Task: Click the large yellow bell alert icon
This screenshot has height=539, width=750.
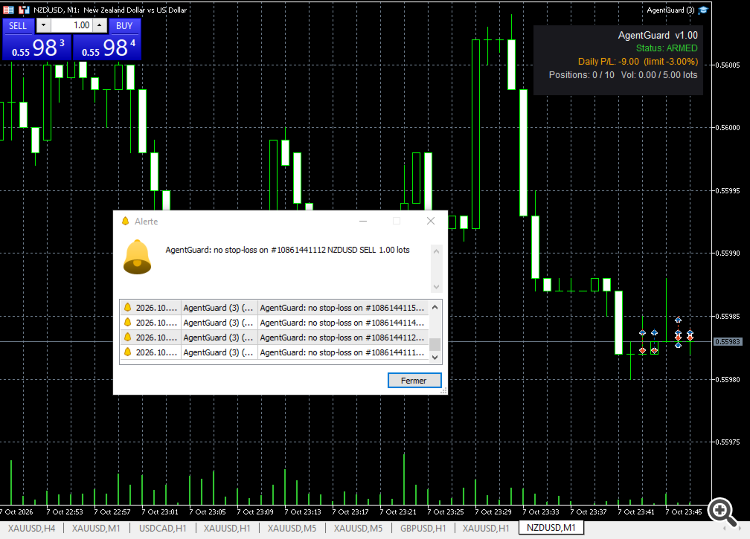Action: (137, 257)
